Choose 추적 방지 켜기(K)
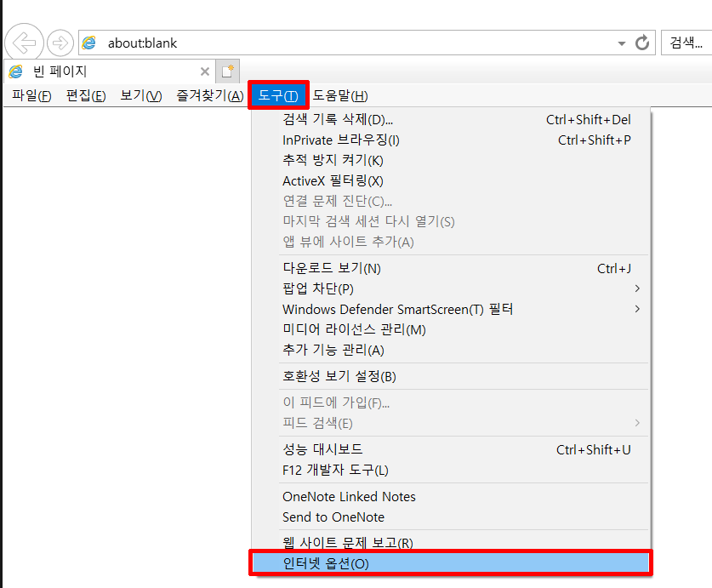 pyautogui.click(x=452, y=161)
